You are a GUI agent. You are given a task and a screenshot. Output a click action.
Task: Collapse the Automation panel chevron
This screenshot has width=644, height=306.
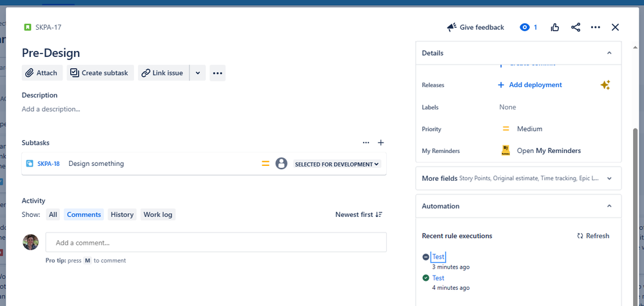(x=609, y=206)
